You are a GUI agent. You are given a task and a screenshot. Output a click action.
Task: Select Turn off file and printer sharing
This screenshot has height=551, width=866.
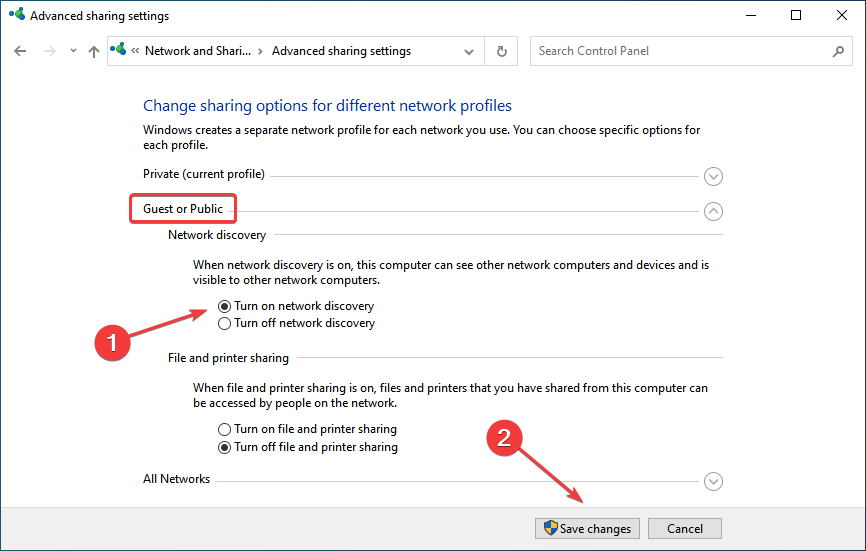click(225, 447)
